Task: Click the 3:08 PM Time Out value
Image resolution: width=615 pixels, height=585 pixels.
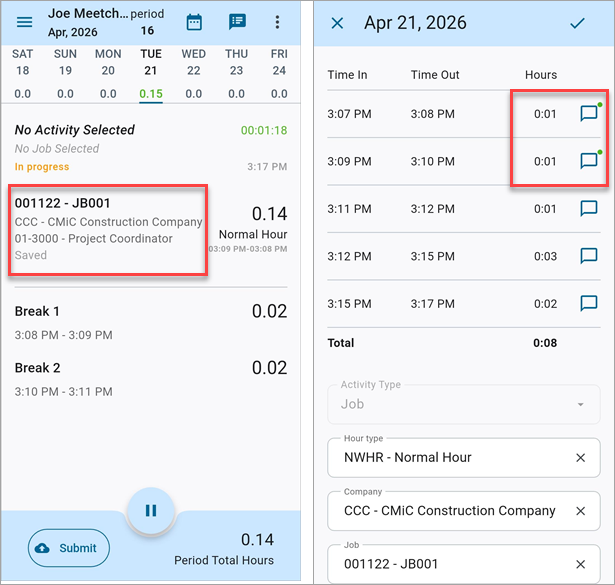Action: click(433, 114)
